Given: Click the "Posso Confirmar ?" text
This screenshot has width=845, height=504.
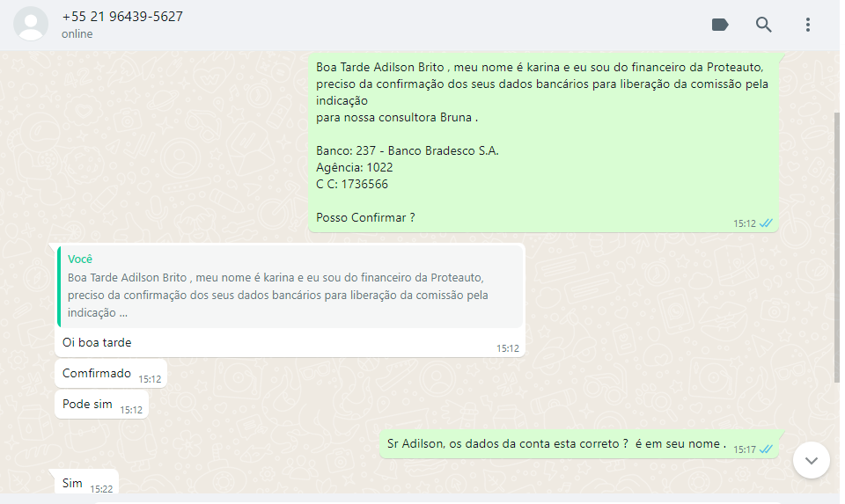Looking at the screenshot, I should coord(365,217).
